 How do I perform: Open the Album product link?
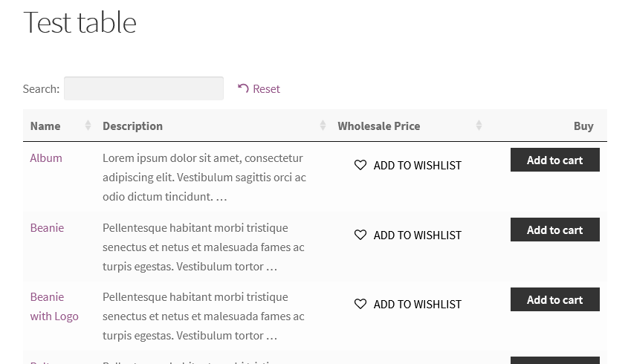[46, 157]
